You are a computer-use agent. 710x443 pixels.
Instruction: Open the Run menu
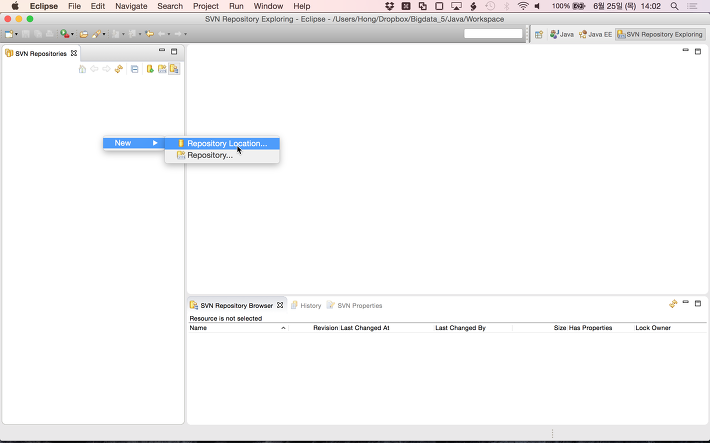click(x=236, y=6)
